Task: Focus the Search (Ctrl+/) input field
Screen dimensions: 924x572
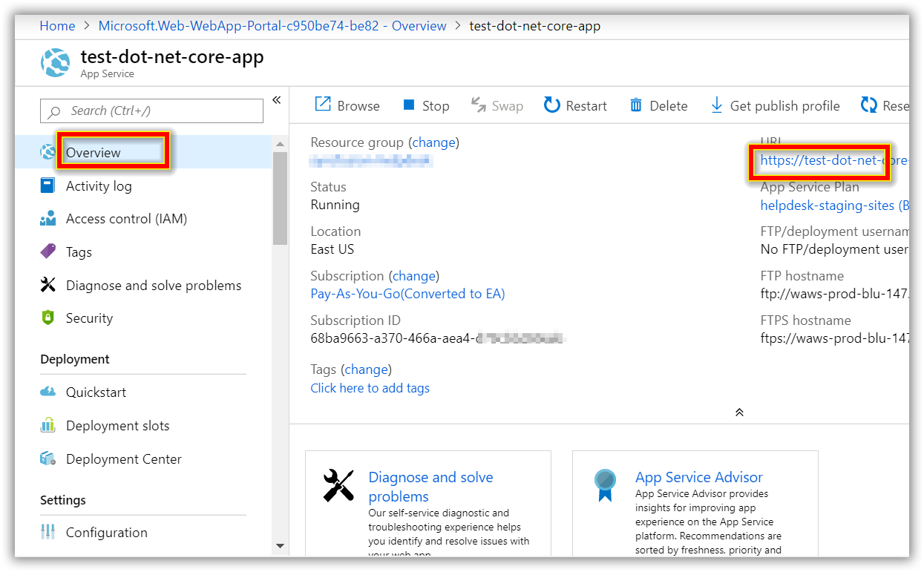Action: coord(151,111)
